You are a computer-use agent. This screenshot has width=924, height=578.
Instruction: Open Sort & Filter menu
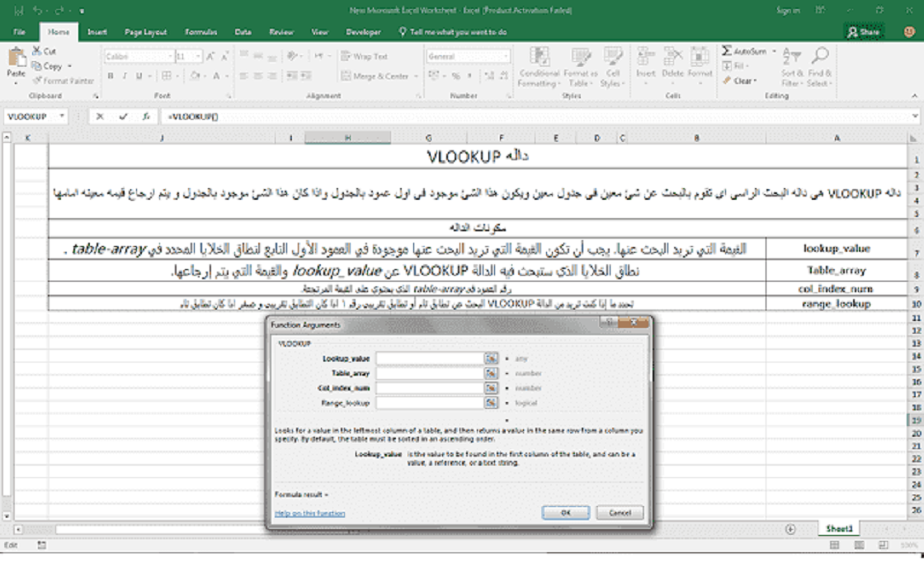(791, 67)
